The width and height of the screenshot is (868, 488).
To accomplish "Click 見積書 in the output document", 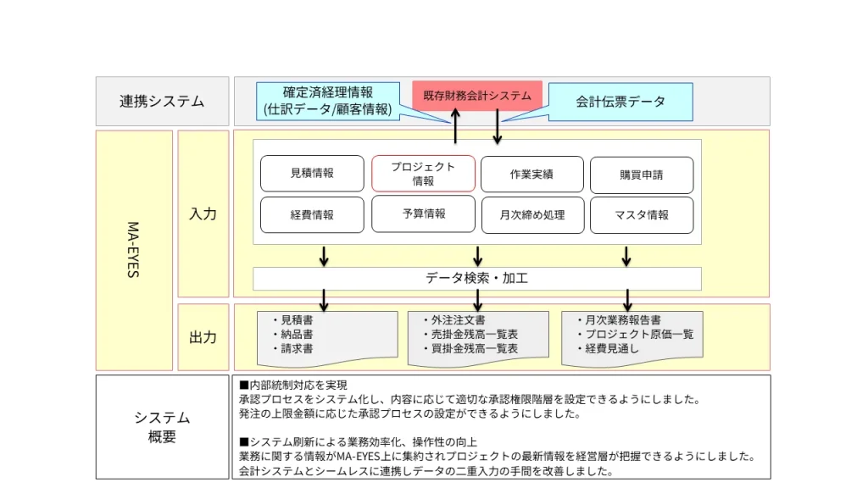I will click(297, 319).
